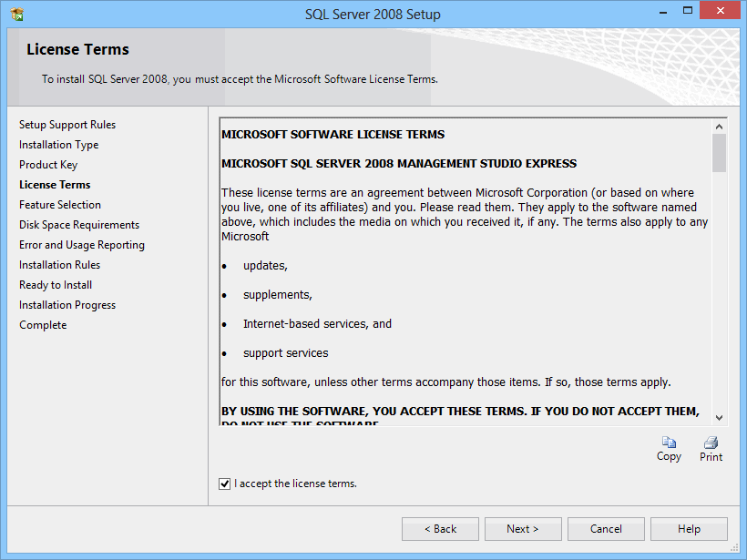Select the Ready to Install step
The image size is (747, 560).
tap(56, 285)
